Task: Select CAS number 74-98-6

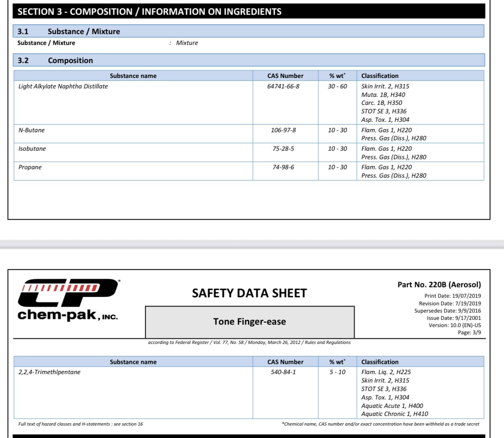Action: point(283,167)
